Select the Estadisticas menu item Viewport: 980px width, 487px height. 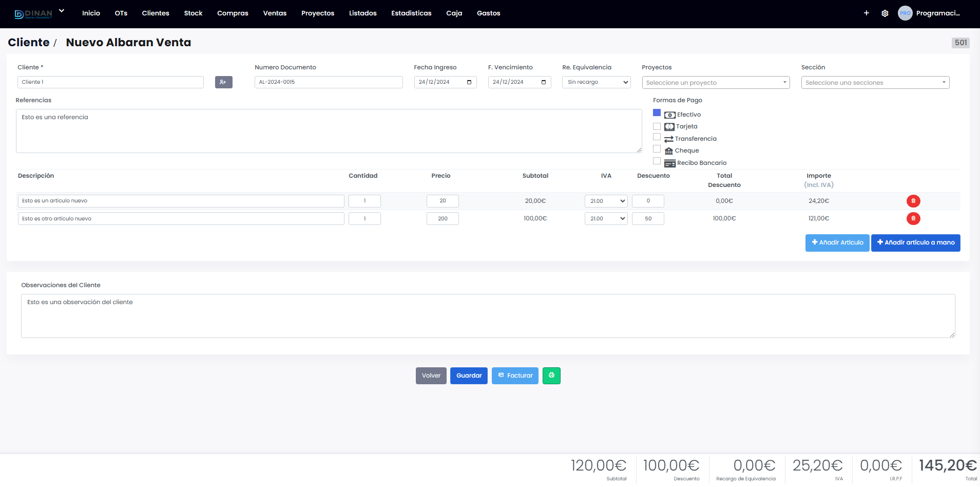pos(411,13)
